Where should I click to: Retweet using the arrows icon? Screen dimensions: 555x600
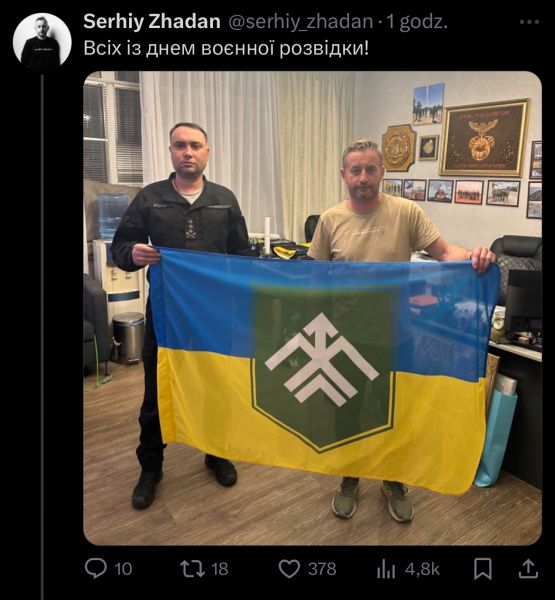coord(192,569)
